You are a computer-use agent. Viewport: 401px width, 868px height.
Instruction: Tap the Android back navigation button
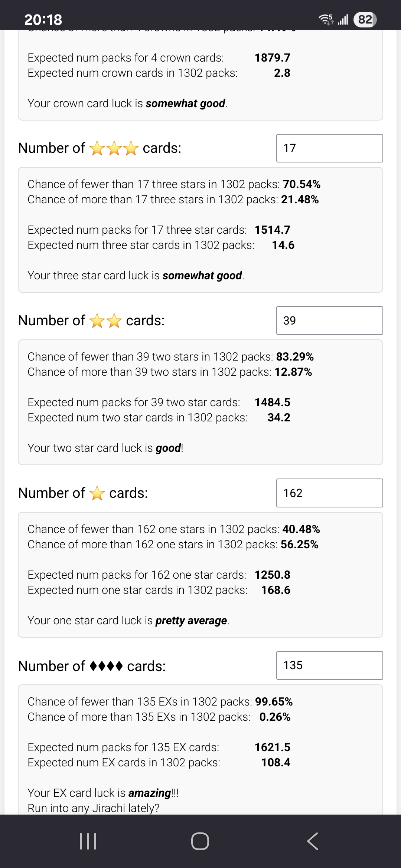pyautogui.click(x=313, y=841)
